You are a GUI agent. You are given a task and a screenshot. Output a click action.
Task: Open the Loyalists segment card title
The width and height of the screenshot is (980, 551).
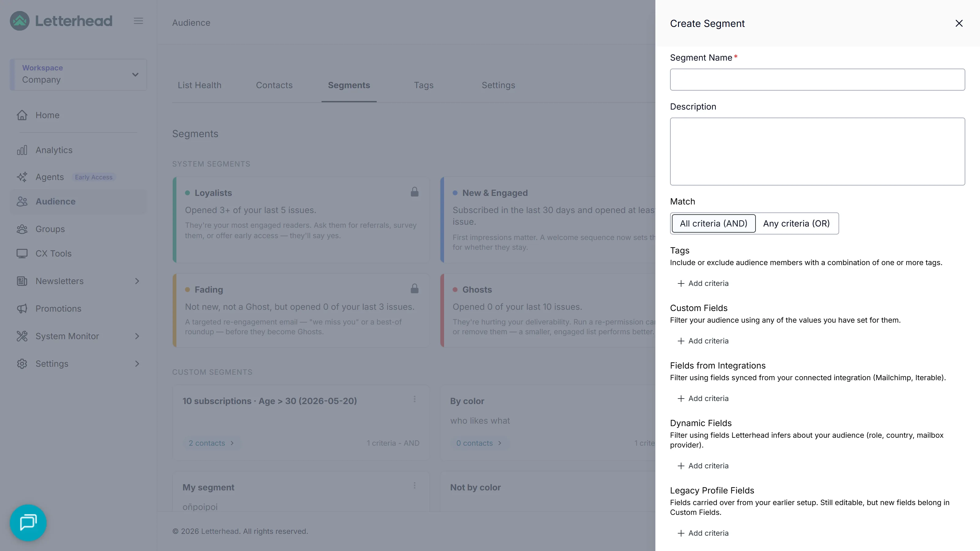(213, 193)
